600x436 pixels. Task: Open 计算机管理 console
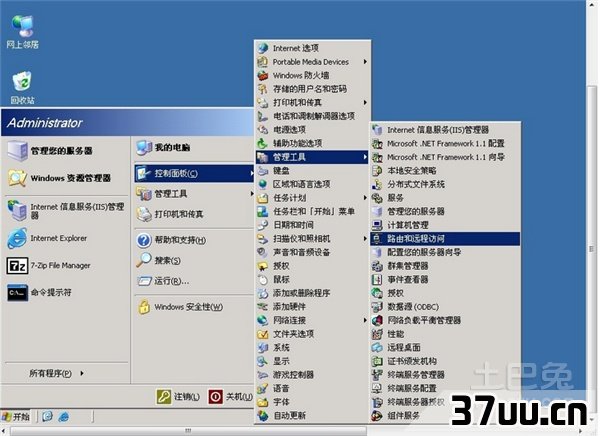(445, 225)
